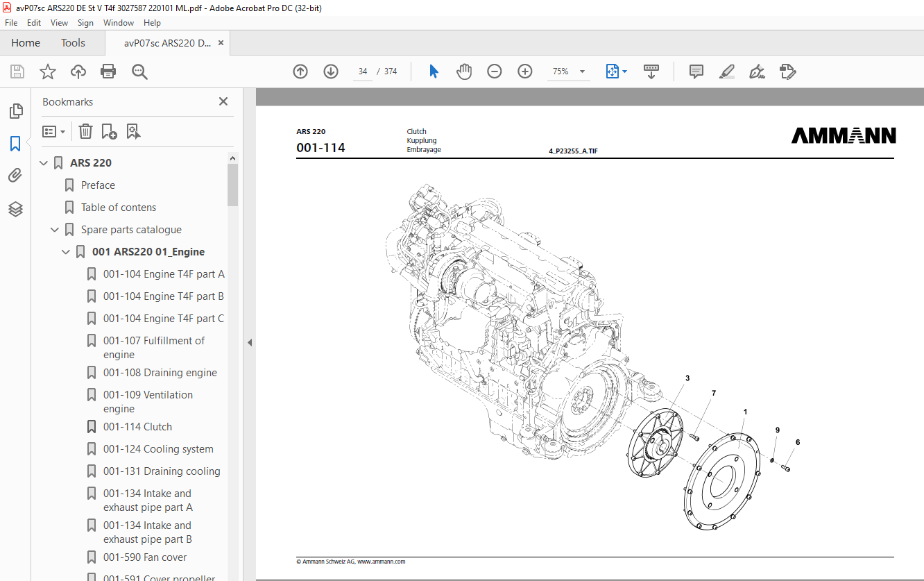
Task: Open 001-104 Engine T4F part B bookmark
Action: click(164, 296)
